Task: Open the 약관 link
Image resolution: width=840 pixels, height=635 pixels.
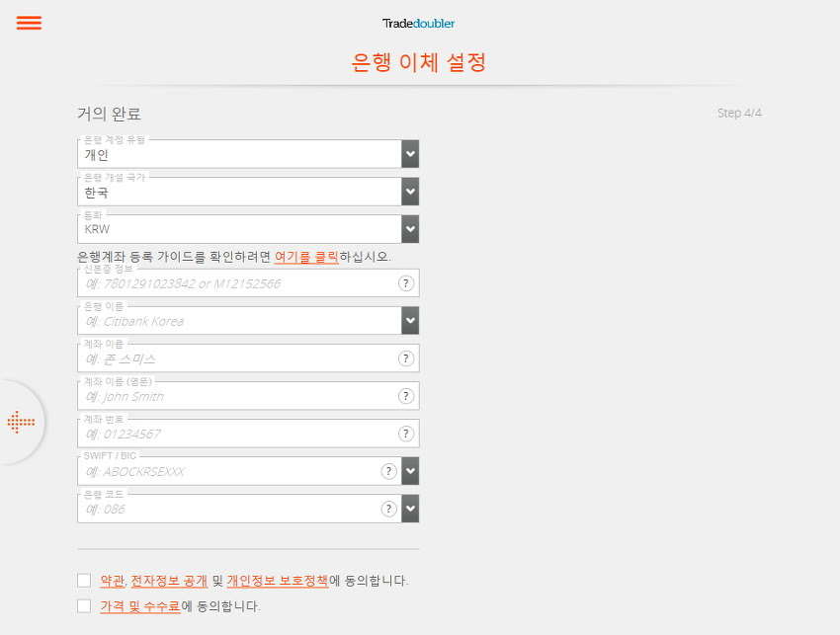Action: click(x=112, y=581)
